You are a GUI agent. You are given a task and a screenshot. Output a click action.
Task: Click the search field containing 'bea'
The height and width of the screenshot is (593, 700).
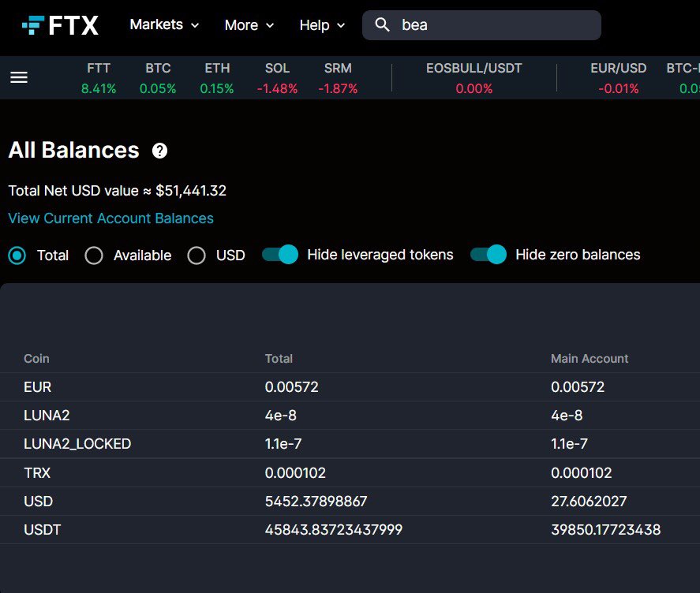click(x=481, y=25)
